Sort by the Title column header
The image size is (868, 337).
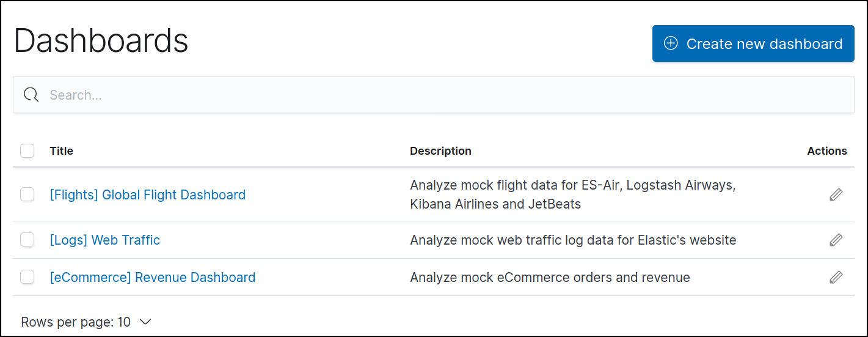[61, 150]
